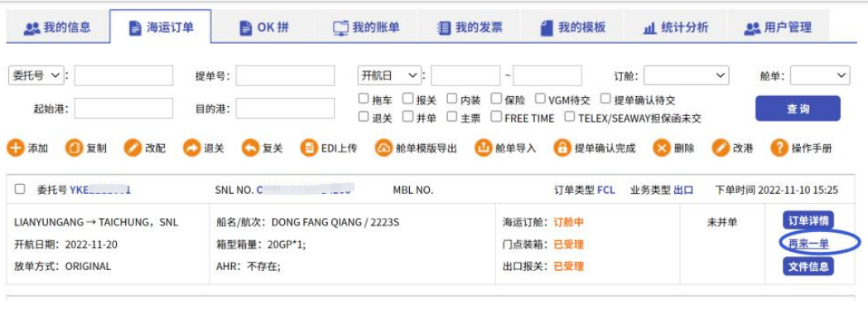The width and height of the screenshot is (868, 314).
Task: Click the 未并单 status text
Action: pos(722,223)
